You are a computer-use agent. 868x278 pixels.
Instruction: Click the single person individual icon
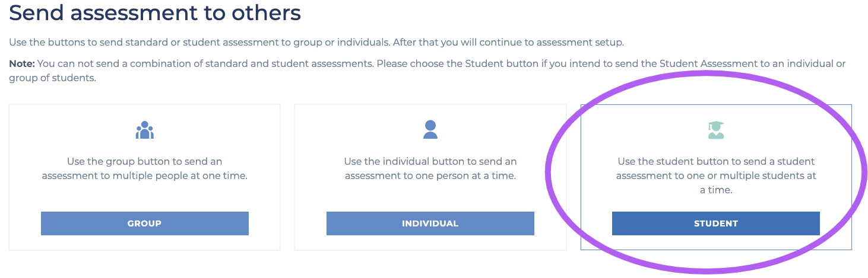[x=430, y=129]
